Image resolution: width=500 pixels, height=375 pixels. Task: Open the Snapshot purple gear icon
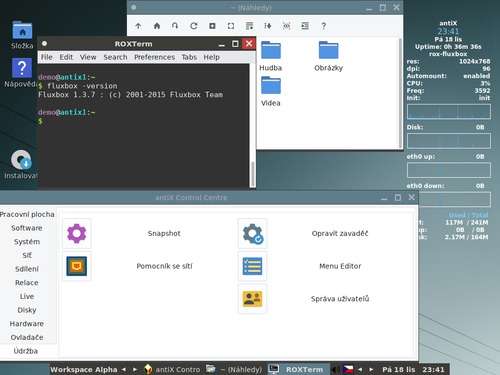[x=77, y=233]
